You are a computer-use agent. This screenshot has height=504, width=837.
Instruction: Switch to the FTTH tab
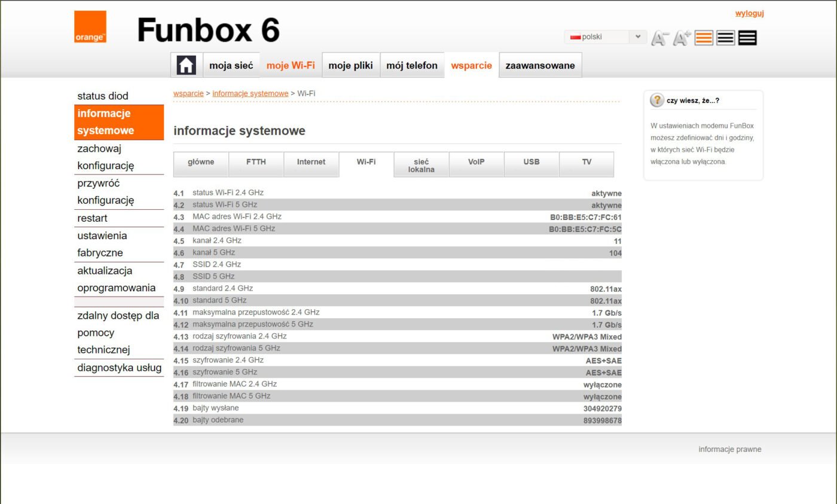coord(256,163)
